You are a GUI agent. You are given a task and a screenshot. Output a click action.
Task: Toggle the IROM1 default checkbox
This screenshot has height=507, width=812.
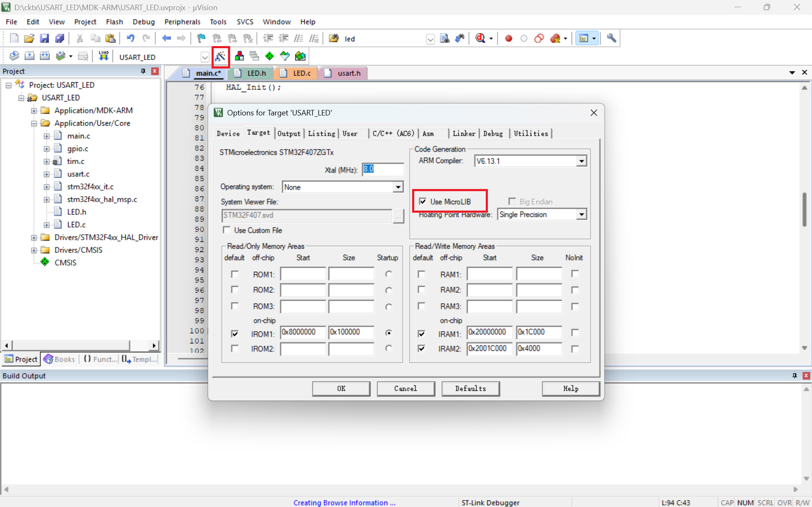pyautogui.click(x=235, y=334)
